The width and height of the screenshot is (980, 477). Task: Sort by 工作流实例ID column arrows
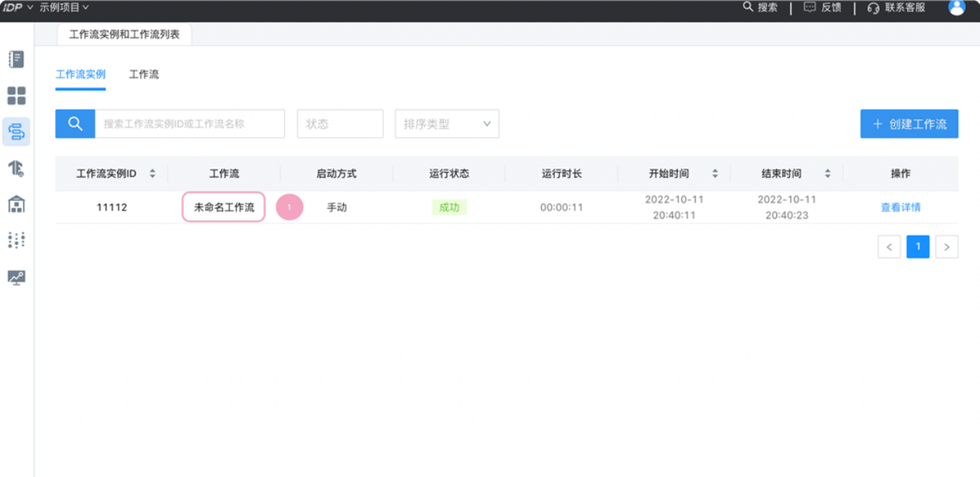[x=152, y=174]
